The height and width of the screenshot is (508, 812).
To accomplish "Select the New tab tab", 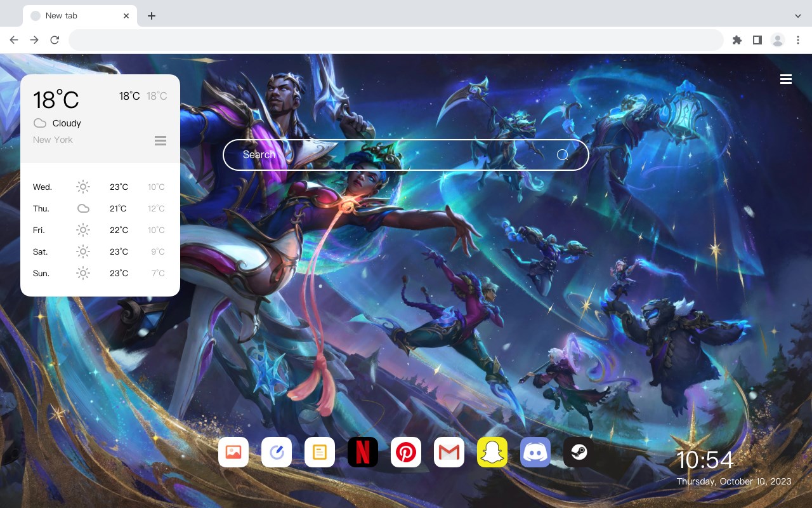I will tap(80, 16).
